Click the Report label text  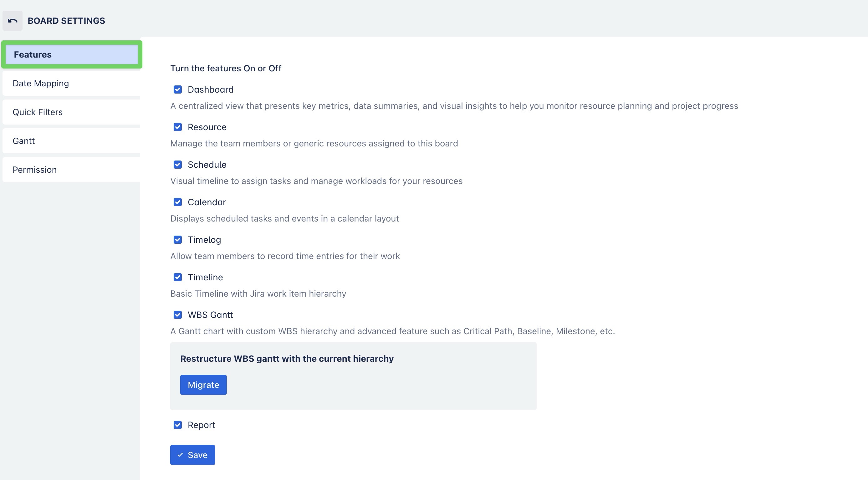tap(201, 425)
